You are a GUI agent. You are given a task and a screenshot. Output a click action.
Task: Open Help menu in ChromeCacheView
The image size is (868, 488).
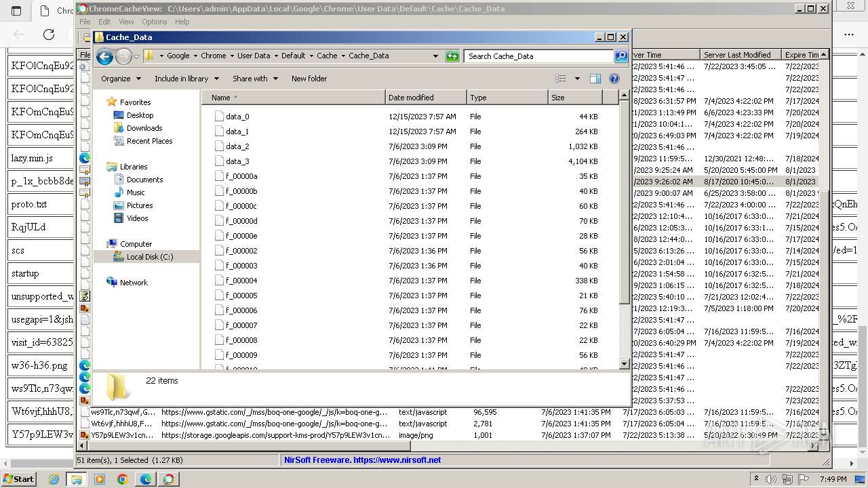pos(182,22)
